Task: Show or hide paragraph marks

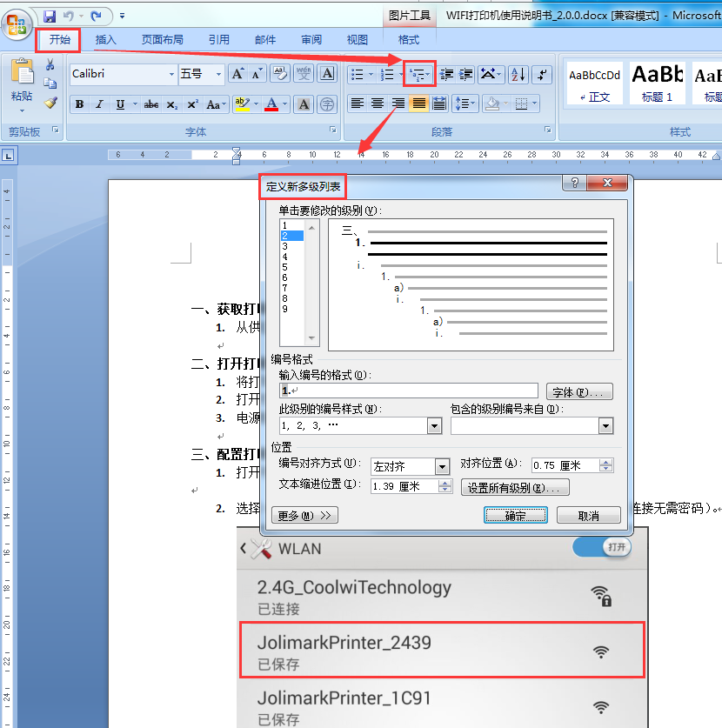Action: coord(542,74)
